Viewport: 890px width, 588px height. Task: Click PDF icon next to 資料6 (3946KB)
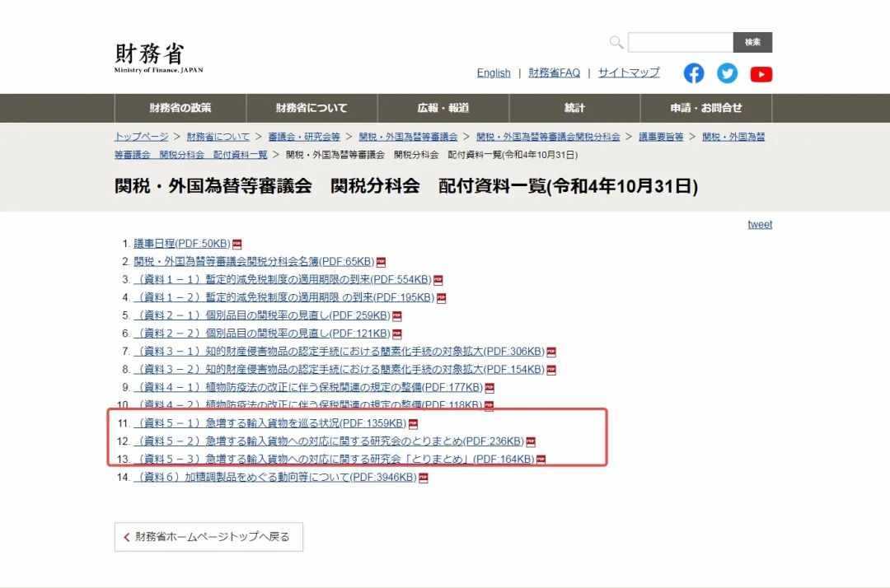point(424,478)
